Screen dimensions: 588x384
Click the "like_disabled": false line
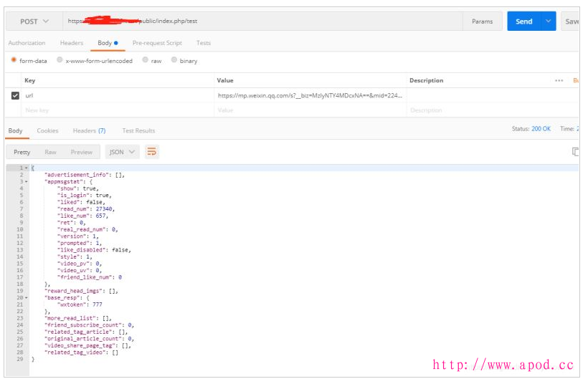pos(94,250)
